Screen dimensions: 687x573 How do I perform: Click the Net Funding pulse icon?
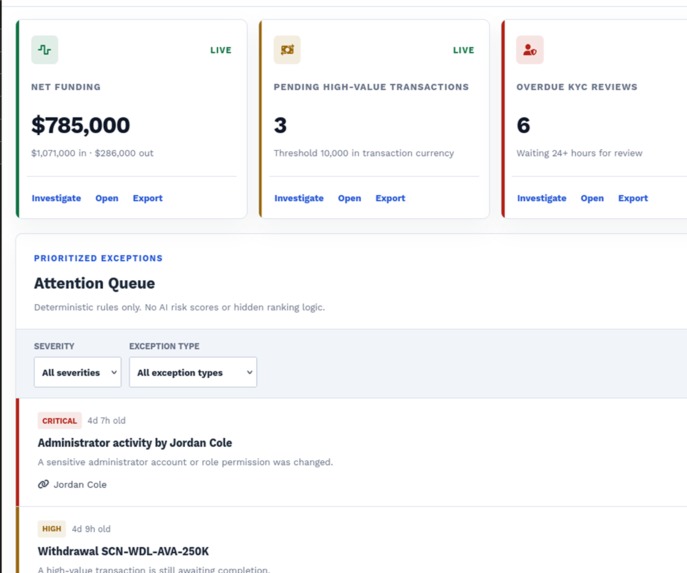coord(45,50)
